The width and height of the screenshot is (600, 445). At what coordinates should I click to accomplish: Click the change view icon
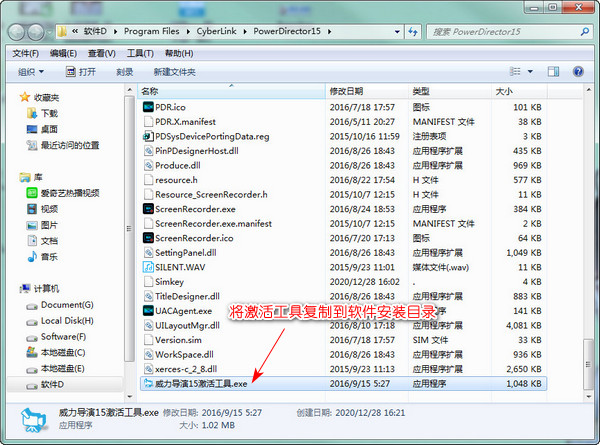pos(515,72)
